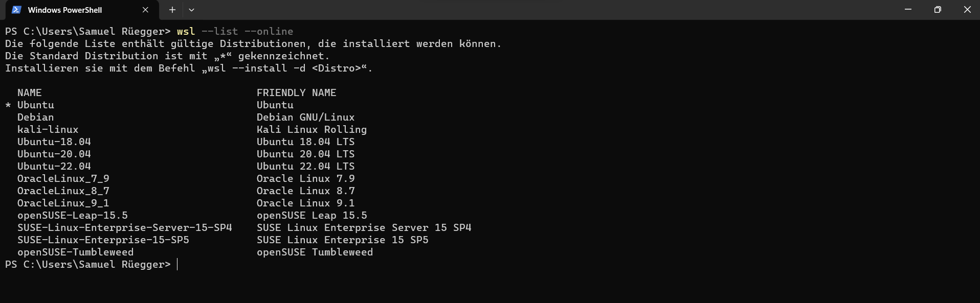Select the kali-linux distribution name
The height and width of the screenshot is (303, 980).
(x=48, y=129)
